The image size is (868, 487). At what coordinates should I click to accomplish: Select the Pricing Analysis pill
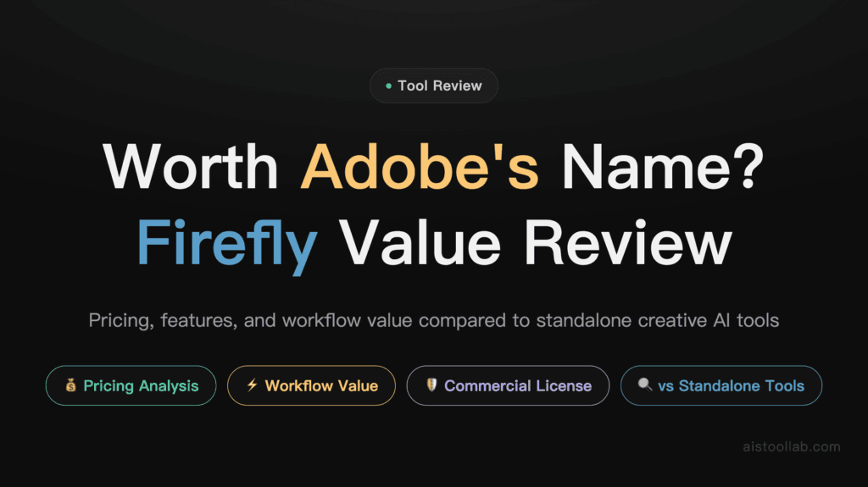pos(131,385)
